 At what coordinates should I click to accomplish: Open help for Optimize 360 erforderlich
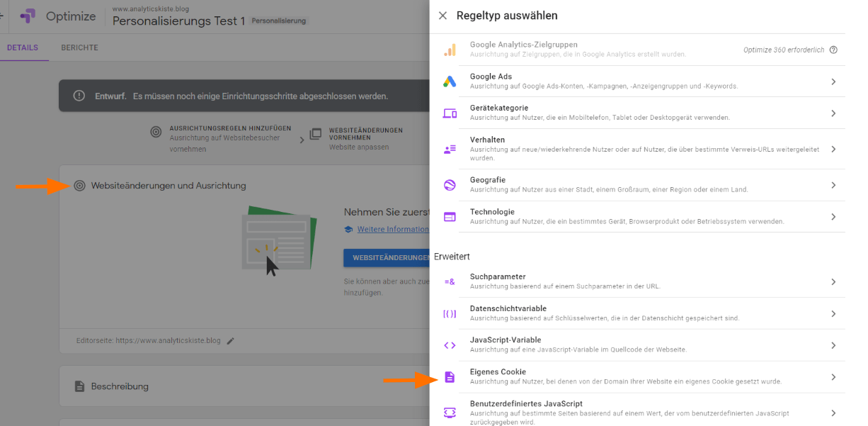pyautogui.click(x=833, y=50)
